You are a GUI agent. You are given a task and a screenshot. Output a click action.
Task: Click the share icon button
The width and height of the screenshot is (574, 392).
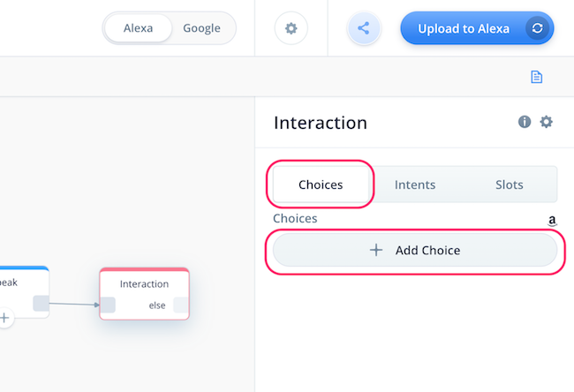[x=364, y=28]
